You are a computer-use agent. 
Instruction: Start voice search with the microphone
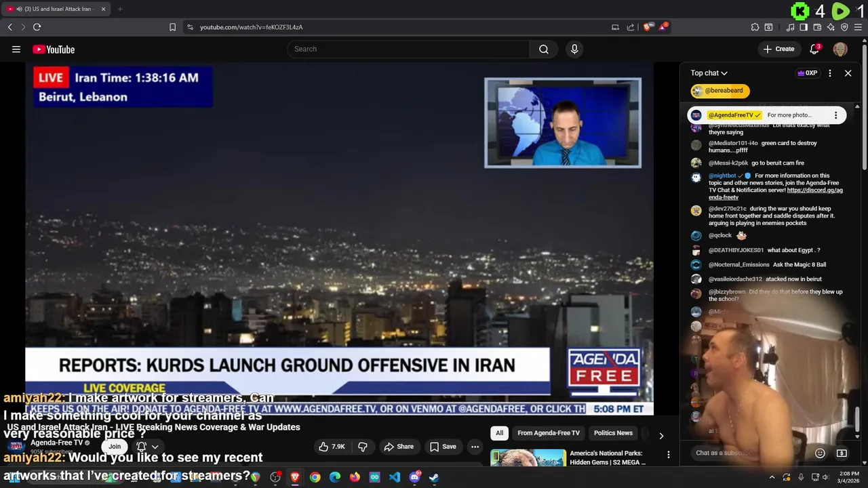574,49
